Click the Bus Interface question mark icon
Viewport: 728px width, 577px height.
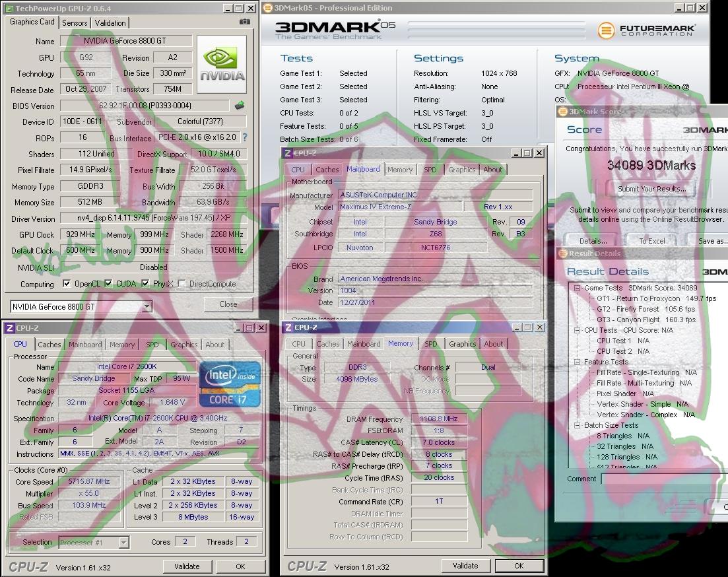(x=245, y=137)
